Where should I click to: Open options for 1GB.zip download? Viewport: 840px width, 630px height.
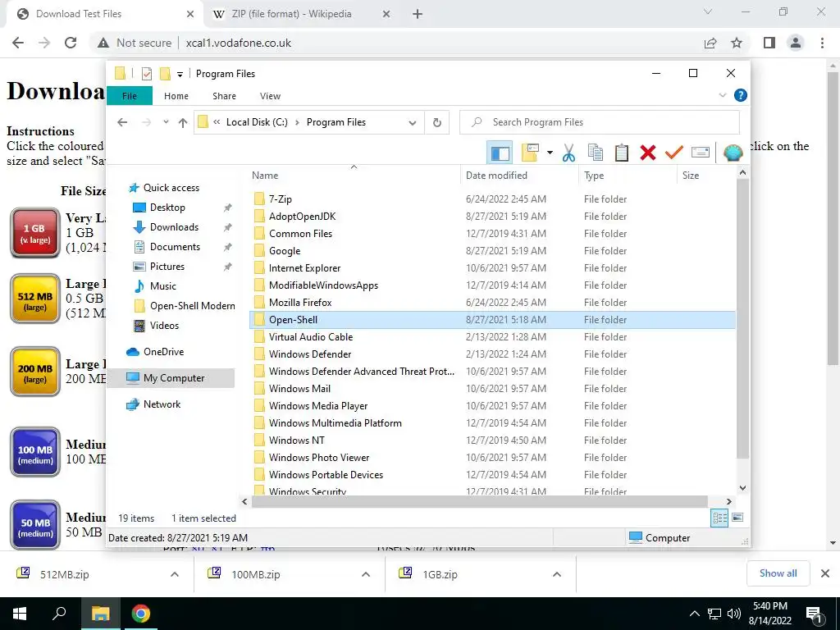pyautogui.click(x=557, y=574)
